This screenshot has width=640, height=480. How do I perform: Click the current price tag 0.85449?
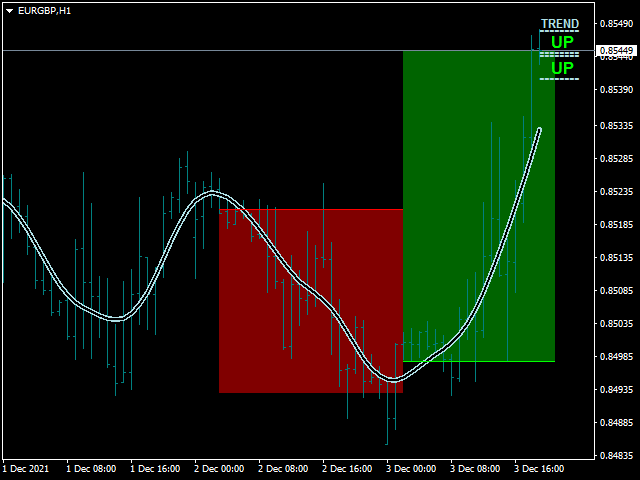[615, 50]
